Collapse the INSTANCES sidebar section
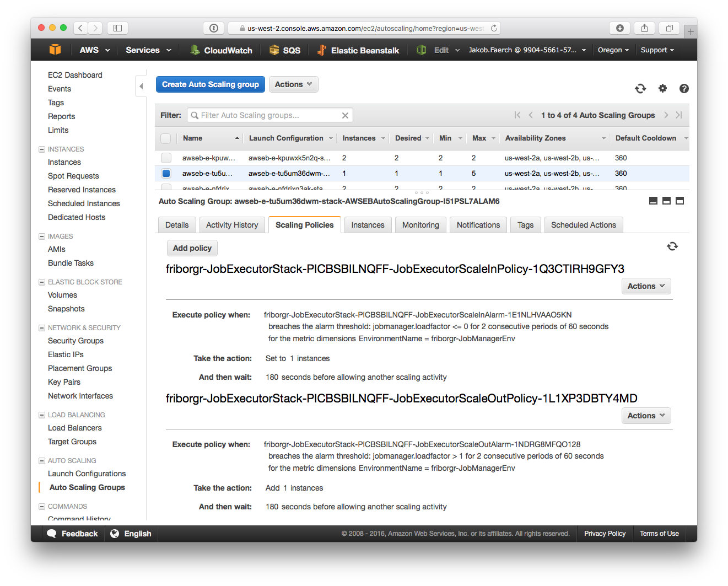728x586 pixels. pos(42,149)
